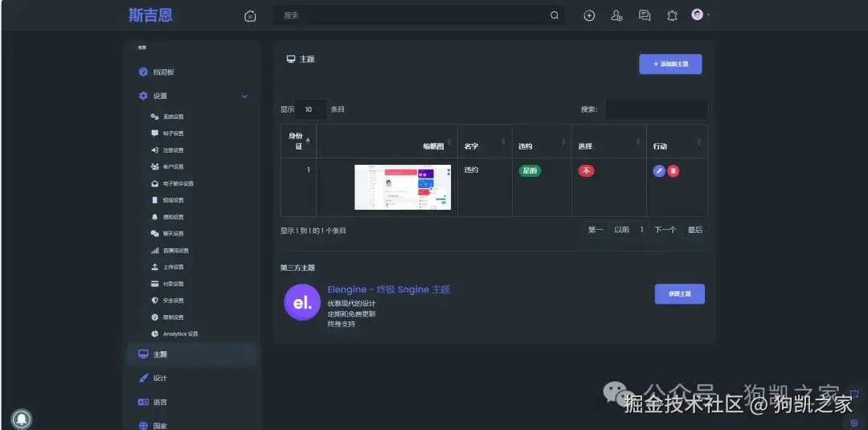
Task: Click the 第三方主题 heading
Action: coord(297,268)
